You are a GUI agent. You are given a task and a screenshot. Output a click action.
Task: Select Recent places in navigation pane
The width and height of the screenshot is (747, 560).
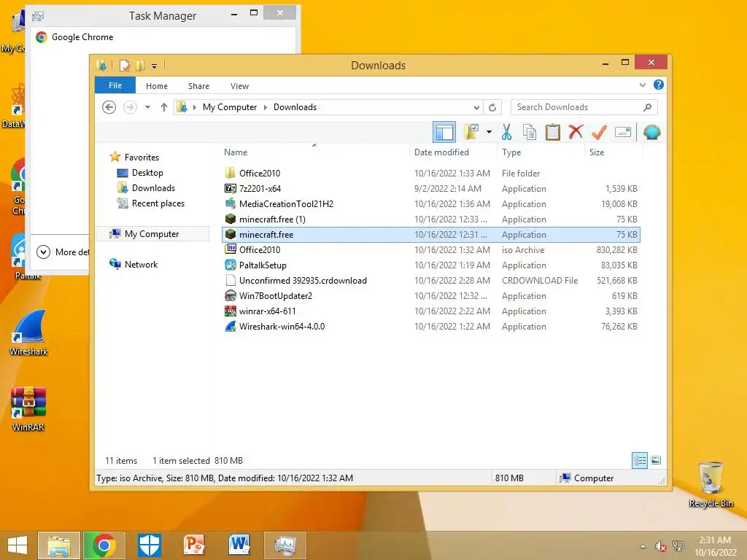158,203
